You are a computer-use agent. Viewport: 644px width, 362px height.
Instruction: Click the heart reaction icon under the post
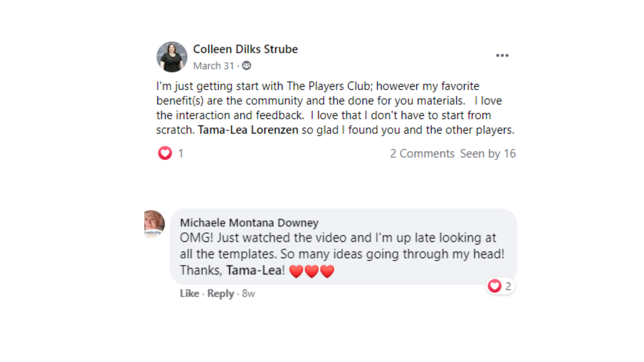point(165,153)
